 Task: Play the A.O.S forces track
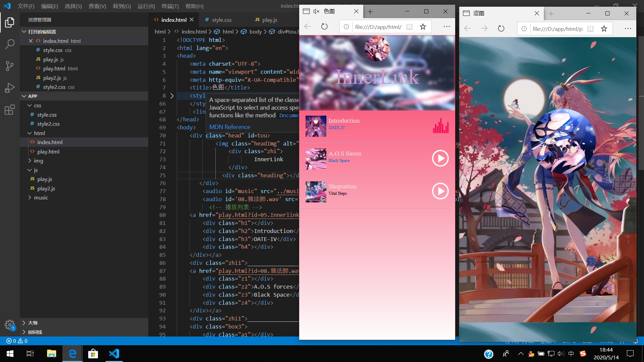pyautogui.click(x=440, y=158)
